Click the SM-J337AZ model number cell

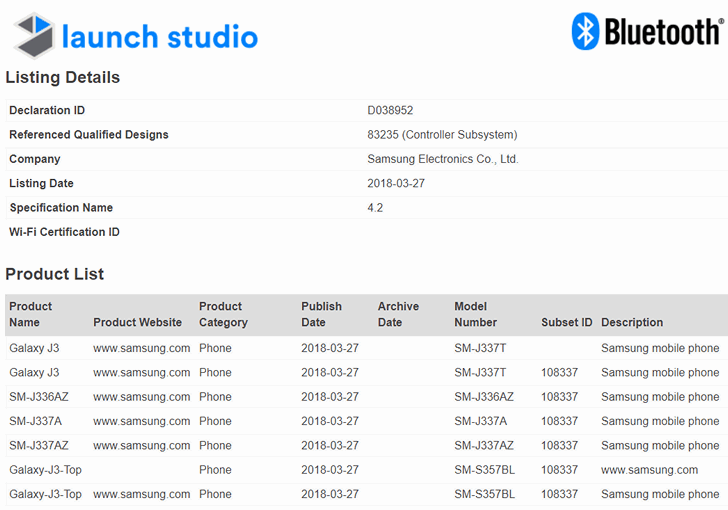click(484, 445)
